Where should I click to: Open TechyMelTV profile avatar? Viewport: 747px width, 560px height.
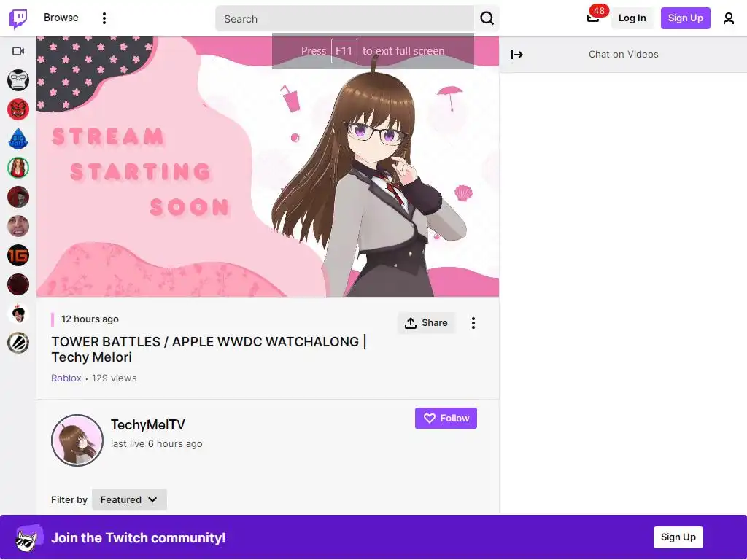(x=77, y=440)
